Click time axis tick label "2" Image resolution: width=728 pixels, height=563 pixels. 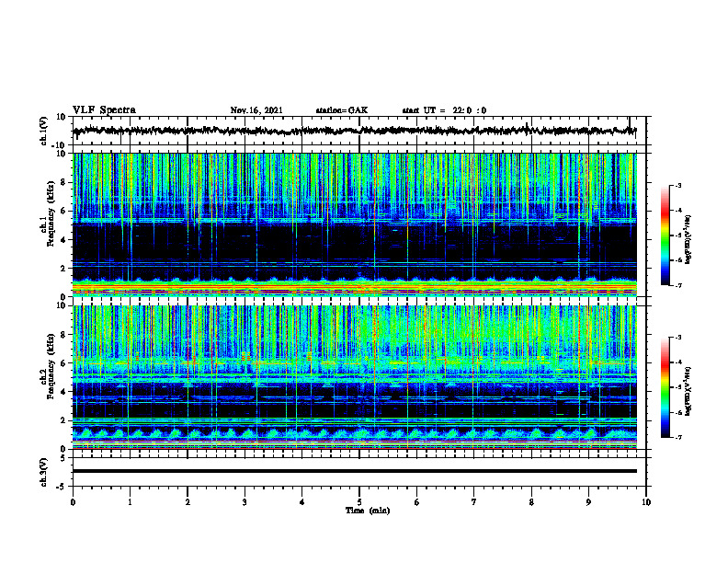click(188, 502)
